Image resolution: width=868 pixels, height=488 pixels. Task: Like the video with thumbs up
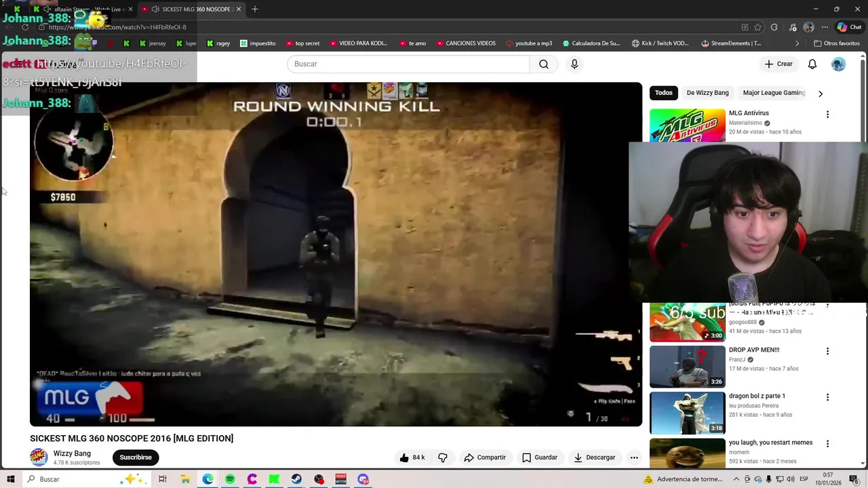[412, 457]
